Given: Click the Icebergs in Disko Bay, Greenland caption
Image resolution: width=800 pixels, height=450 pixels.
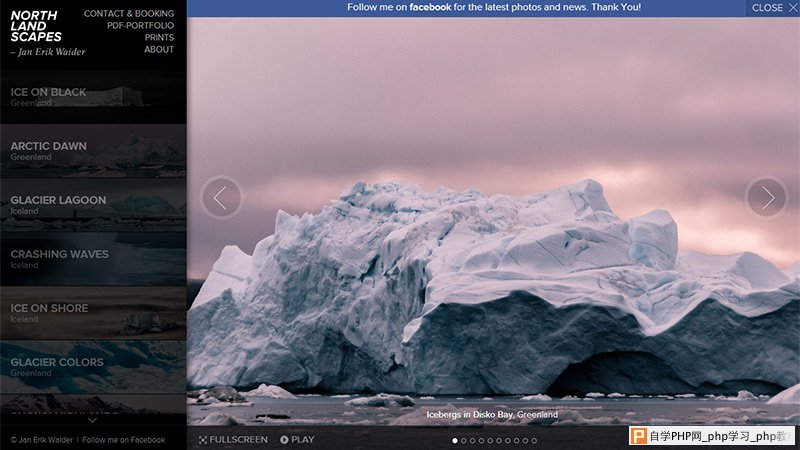Looking at the screenshot, I should pyautogui.click(x=492, y=414).
